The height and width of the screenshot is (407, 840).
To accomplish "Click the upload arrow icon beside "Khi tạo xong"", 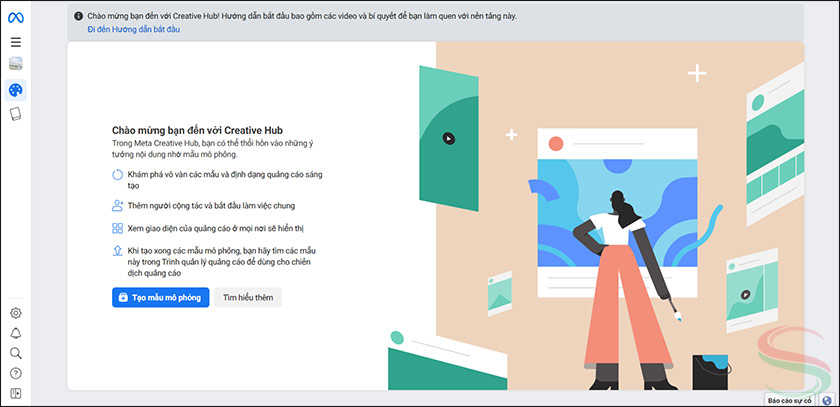I will tap(117, 251).
